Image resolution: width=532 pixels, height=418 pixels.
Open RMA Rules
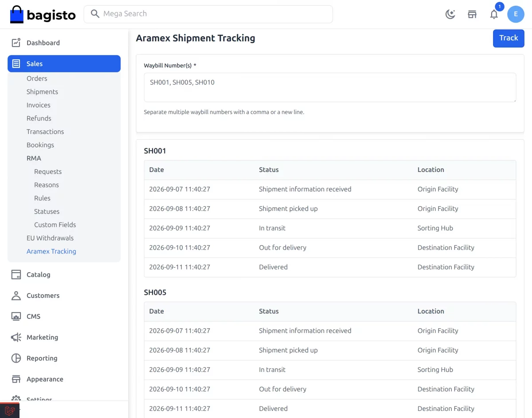[x=42, y=198]
